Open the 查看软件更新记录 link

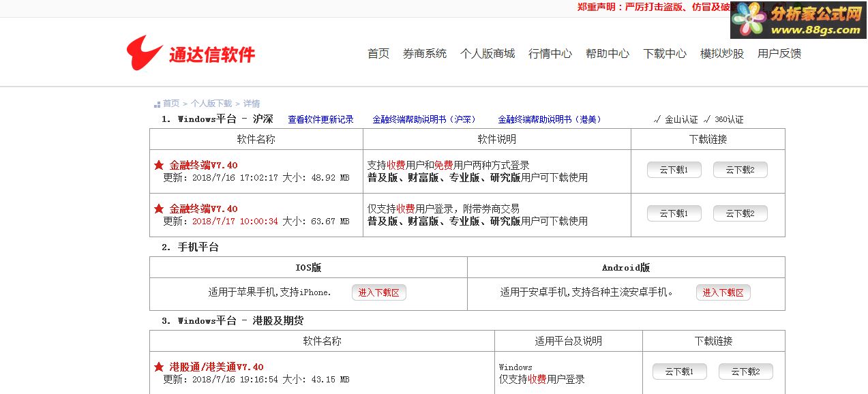pos(320,119)
